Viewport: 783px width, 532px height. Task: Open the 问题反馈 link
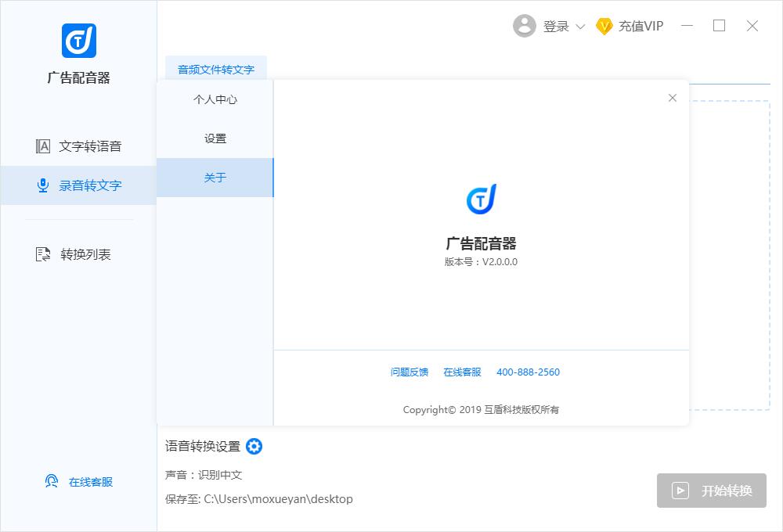click(409, 372)
